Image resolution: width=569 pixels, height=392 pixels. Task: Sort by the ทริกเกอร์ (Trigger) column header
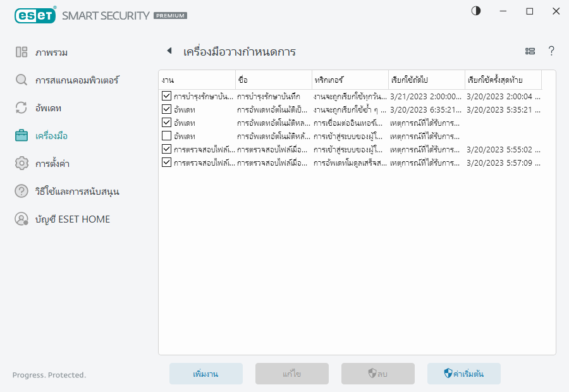click(349, 80)
